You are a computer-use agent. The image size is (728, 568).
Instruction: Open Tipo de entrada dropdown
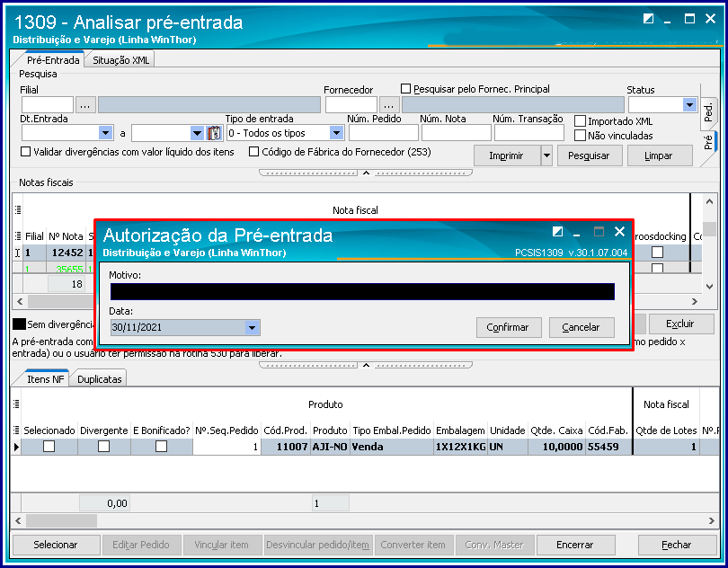coord(337,133)
